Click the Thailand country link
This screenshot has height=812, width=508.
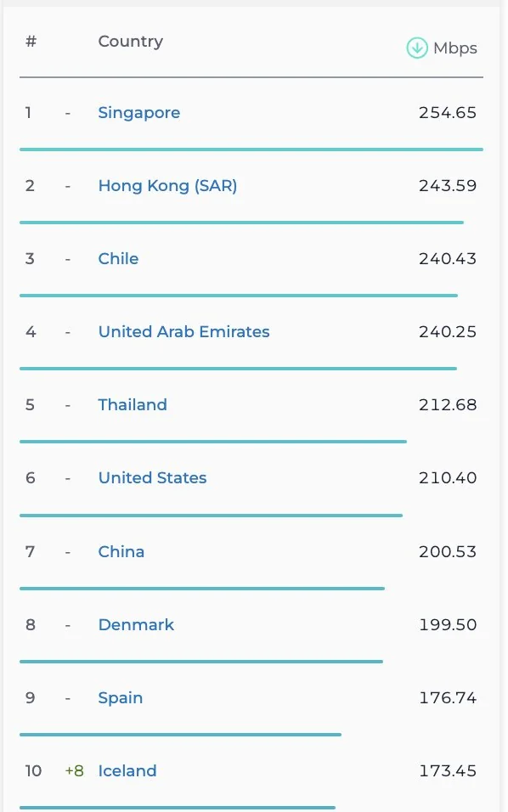coord(132,404)
